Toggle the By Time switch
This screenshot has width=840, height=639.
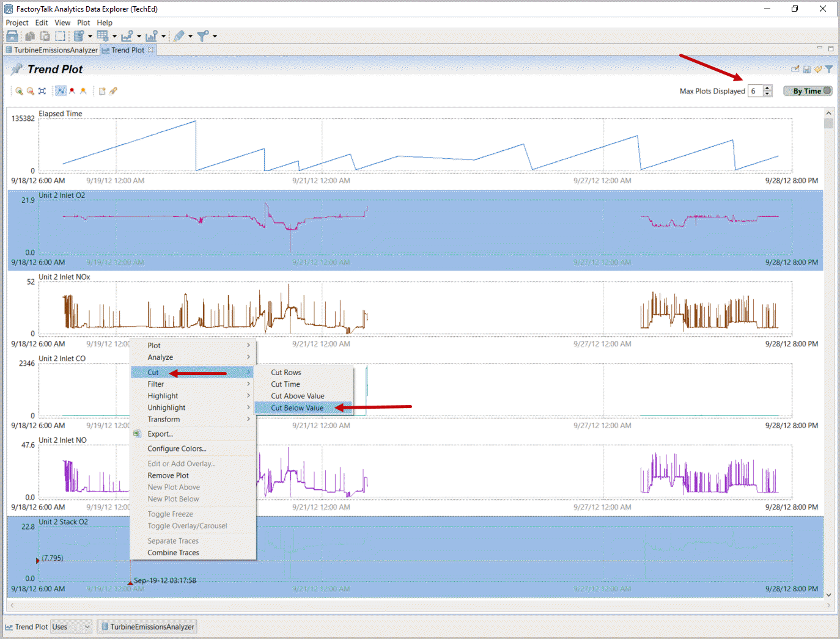(x=808, y=91)
